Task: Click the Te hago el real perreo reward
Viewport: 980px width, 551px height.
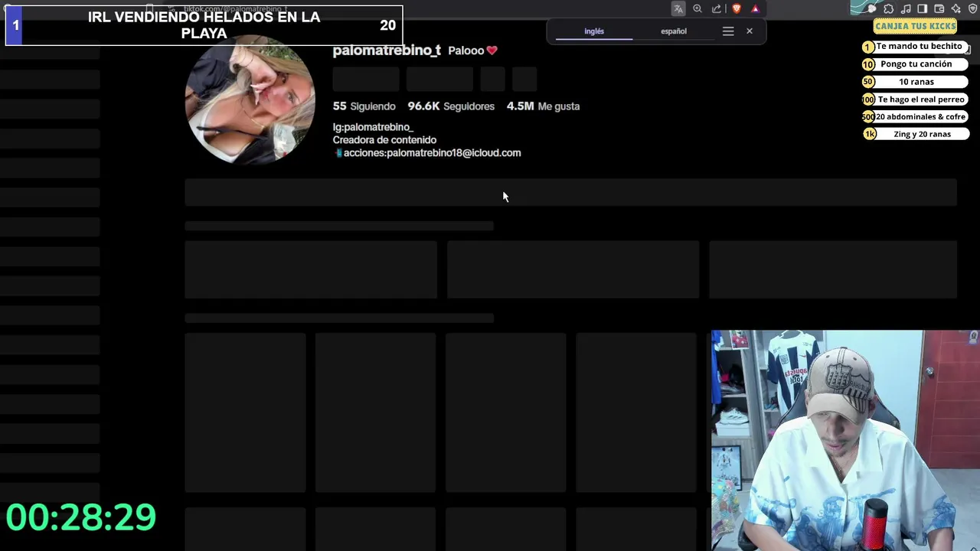Action: 915,99
